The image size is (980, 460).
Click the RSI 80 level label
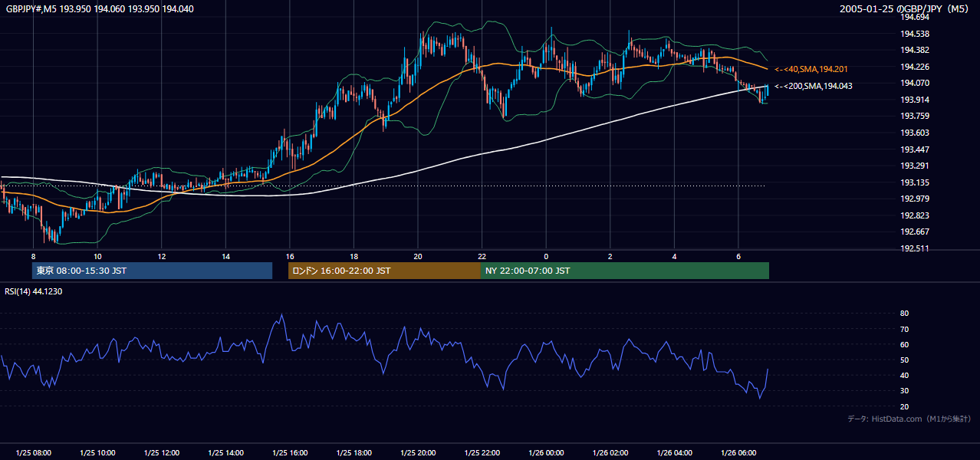[x=905, y=314]
